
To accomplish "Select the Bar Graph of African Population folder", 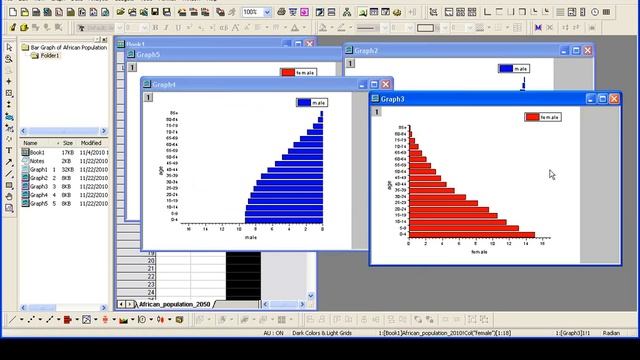I will coord(64,47).
